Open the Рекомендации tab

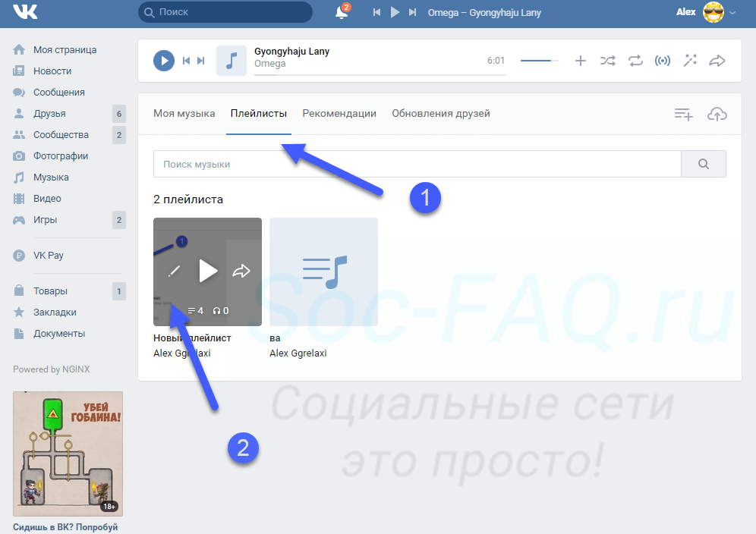tap(339, 114)
